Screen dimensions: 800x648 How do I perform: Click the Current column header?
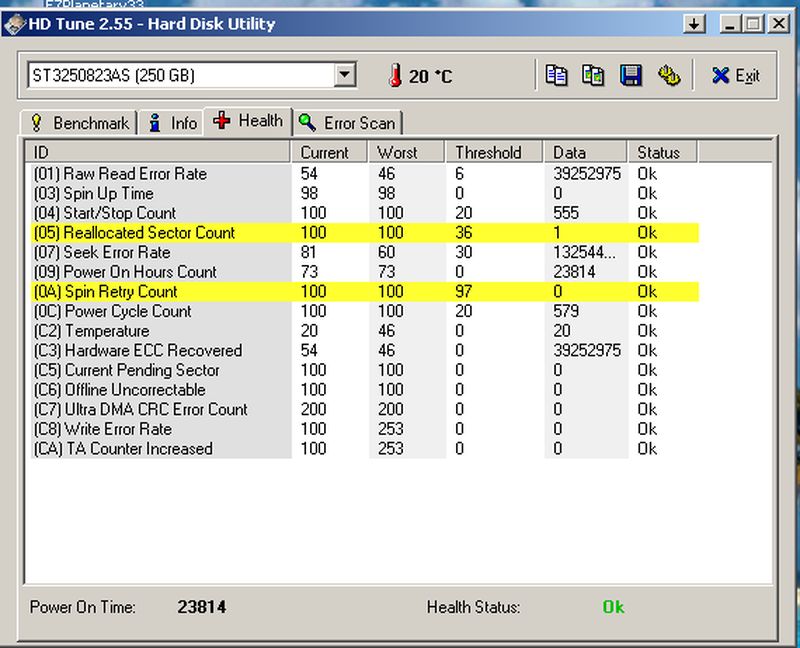point(329,152)
